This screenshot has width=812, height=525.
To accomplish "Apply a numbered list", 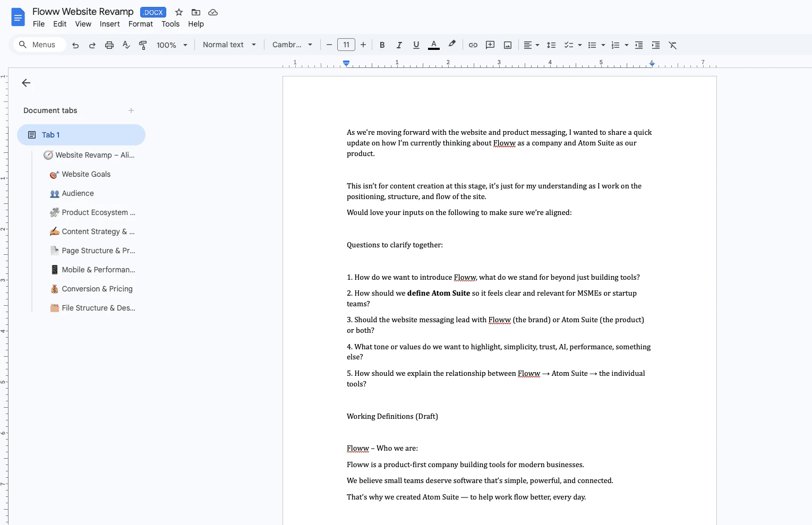I will 616,45.
